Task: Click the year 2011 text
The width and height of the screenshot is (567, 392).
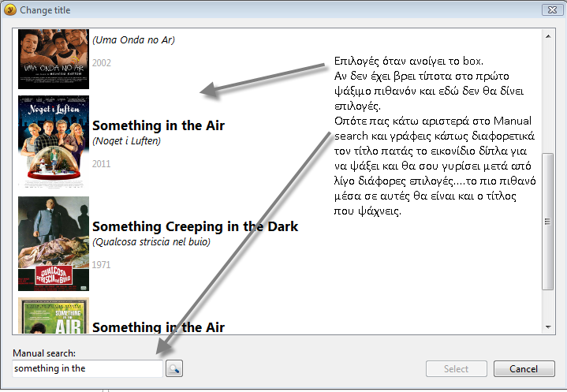Action: [x=101, y=164]
